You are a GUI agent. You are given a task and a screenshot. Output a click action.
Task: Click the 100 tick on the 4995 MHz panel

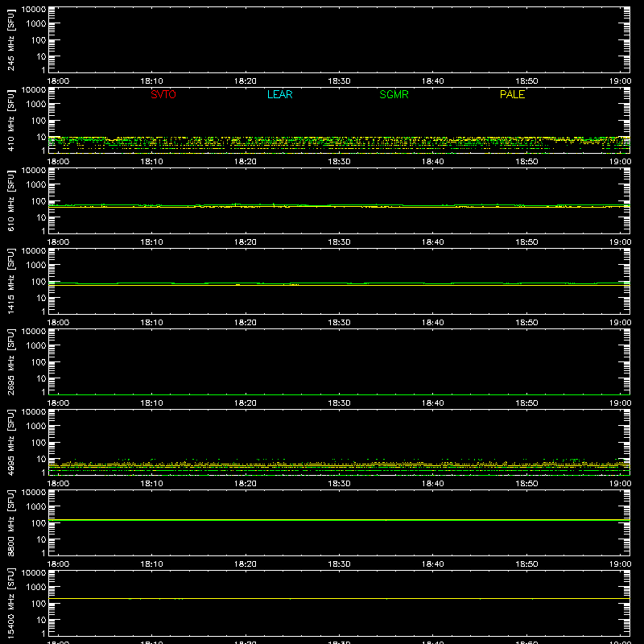(x=39, y=443)
